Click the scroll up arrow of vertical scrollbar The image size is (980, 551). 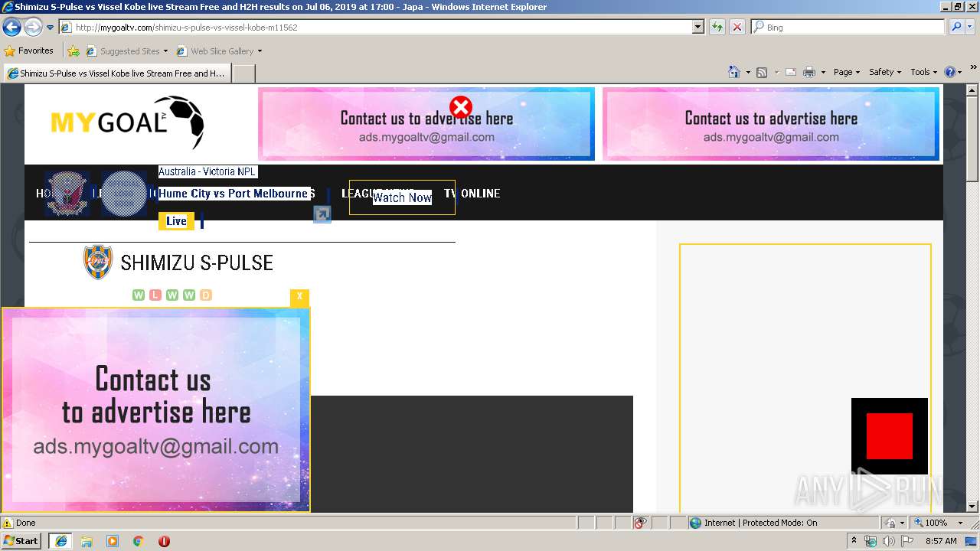pos(972,90)
